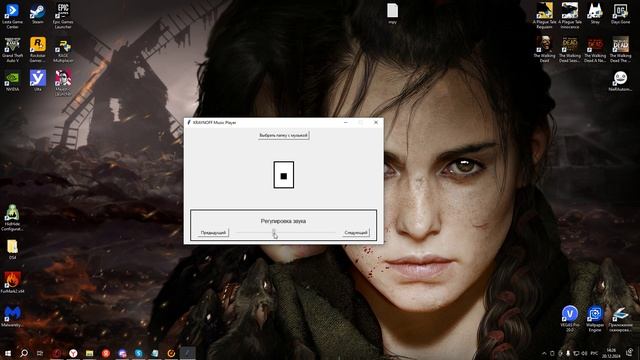Select The Walking Dead Season Two icon
Viewport: 640px width, 360px height.
pyautogui.click(x=570, y=50)
